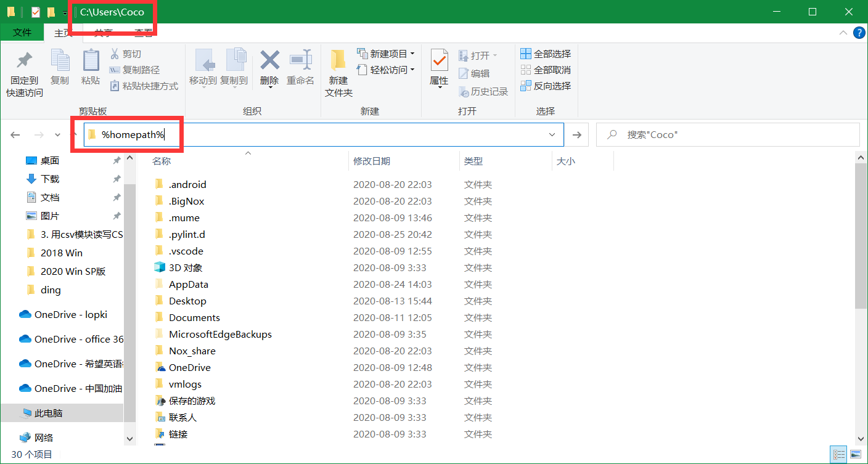Click the Paste (粘贴) icon
Image resolution: width=868 pixels, height=464 pixels.
[x=91, y=68]
